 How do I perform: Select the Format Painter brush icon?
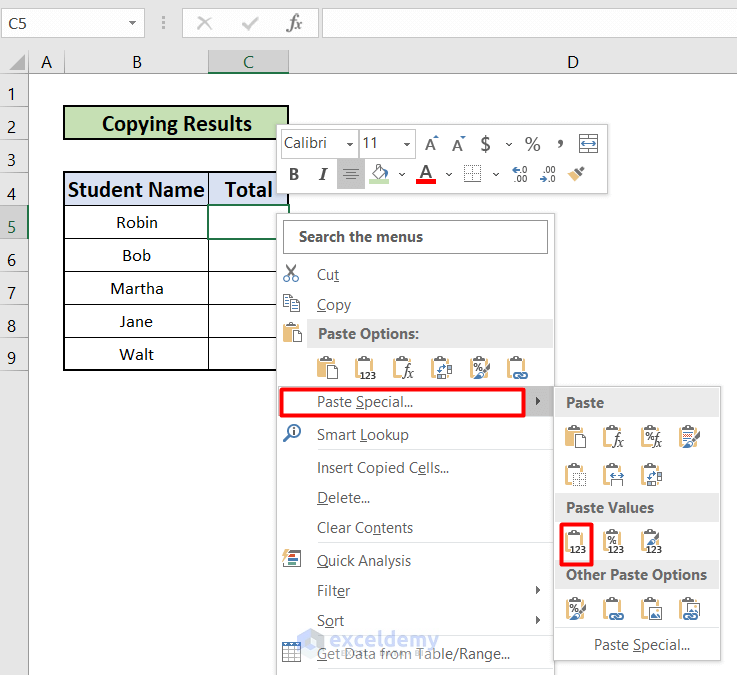click(575, 174)
